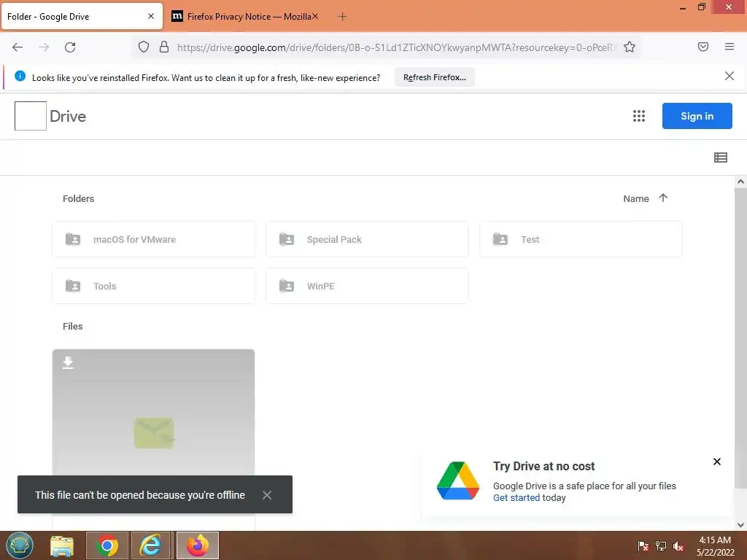This screenshot has height=560, width=747.
Task: Open the network tray icon
Action: tap(661, 546)
